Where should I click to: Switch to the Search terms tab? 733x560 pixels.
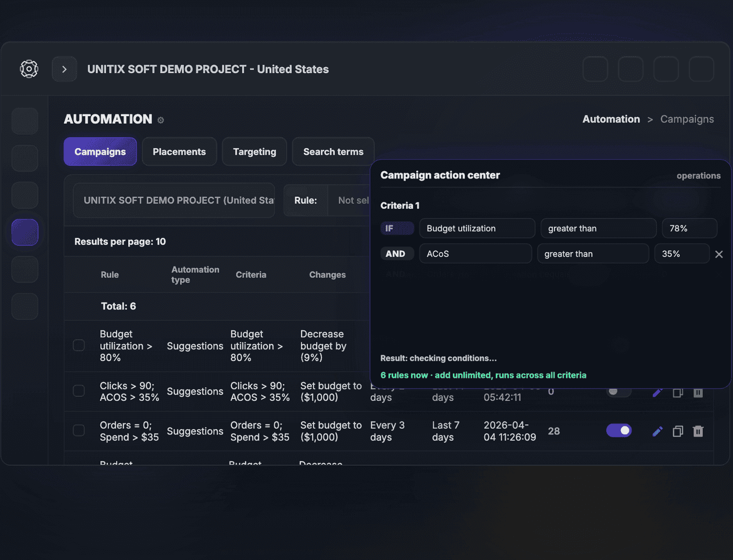tap(333, 152)
